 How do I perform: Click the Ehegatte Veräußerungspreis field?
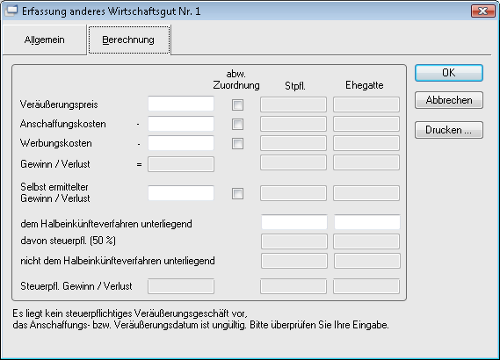tap(366, 104)
